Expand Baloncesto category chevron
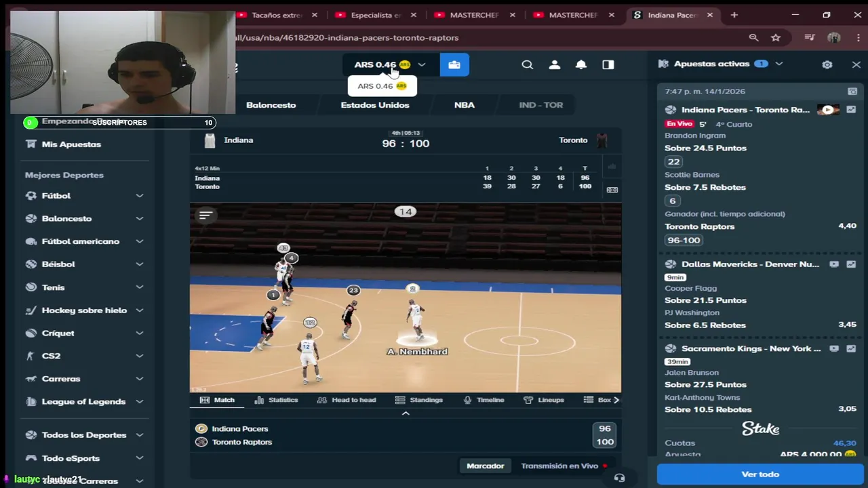 pyautogui.click(x=139, y=218)
